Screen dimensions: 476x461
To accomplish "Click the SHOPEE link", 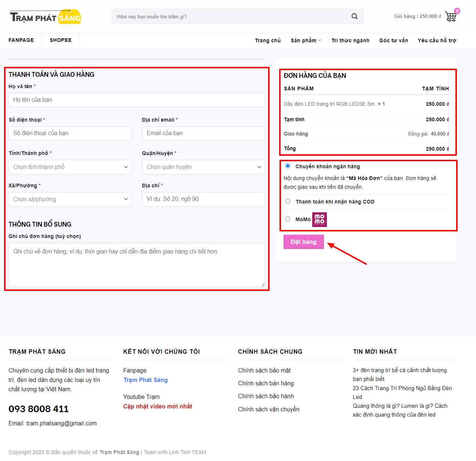I will coord(61,40).
